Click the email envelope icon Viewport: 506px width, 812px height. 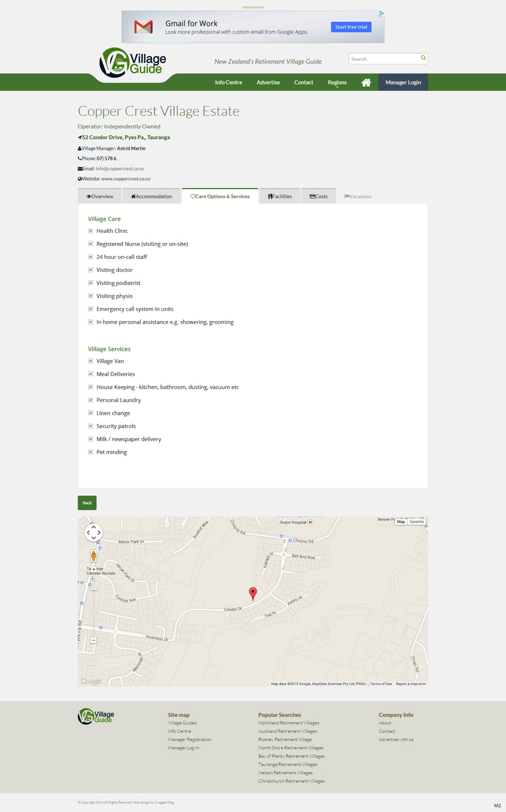tap(80, 168)
